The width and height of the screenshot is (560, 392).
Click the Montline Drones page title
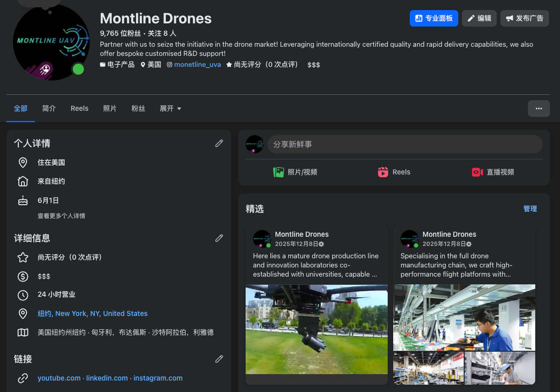click(x=156, y=18)
